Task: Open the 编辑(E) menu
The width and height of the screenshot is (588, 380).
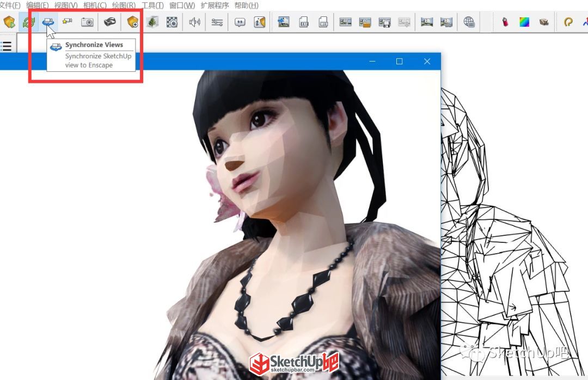Action: (37, 5)
